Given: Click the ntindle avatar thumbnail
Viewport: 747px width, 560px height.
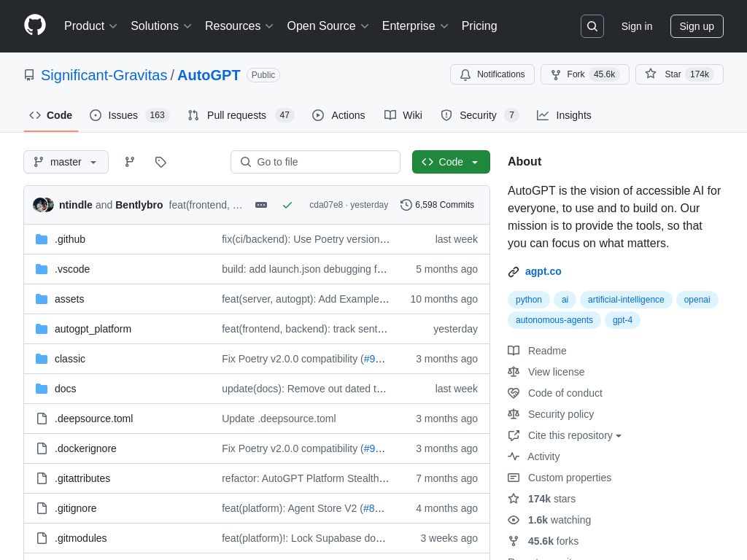Looking at the screenshot, I should (40, 205).
